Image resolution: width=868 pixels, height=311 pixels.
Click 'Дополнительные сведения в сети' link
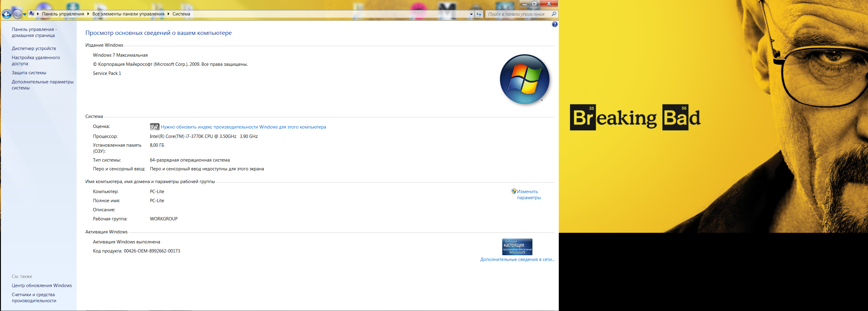click(x=517, y=259)
